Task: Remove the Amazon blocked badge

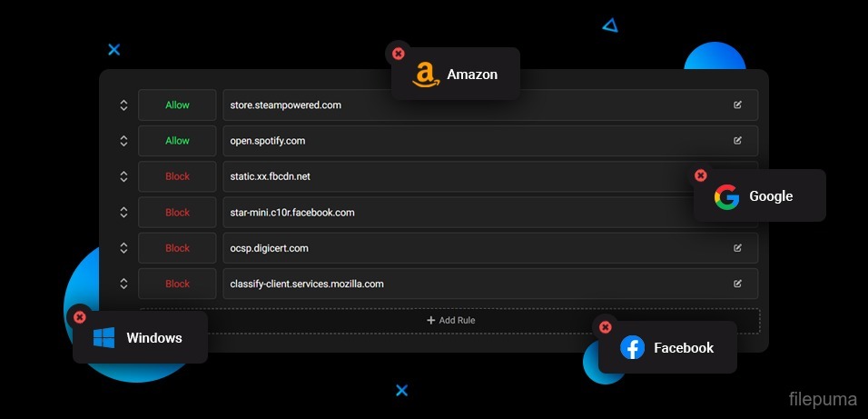Action: tap(398, 54)
